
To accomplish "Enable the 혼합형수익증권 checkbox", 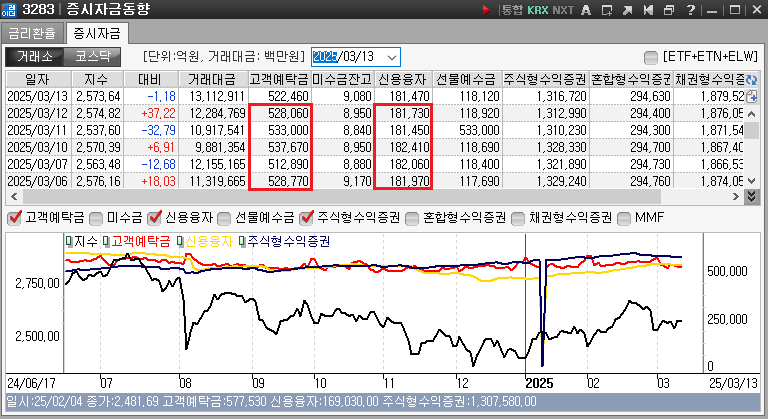I will tap(412, 218).
